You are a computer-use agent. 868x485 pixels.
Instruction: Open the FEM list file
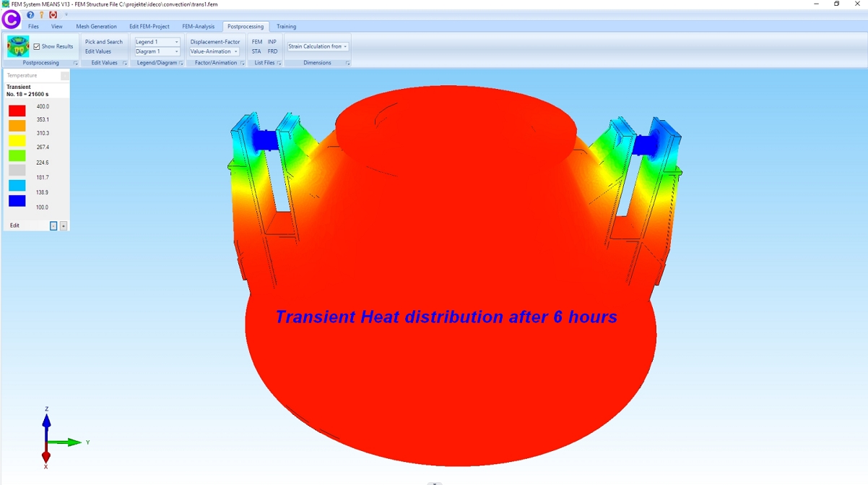[x=257, y=42]
